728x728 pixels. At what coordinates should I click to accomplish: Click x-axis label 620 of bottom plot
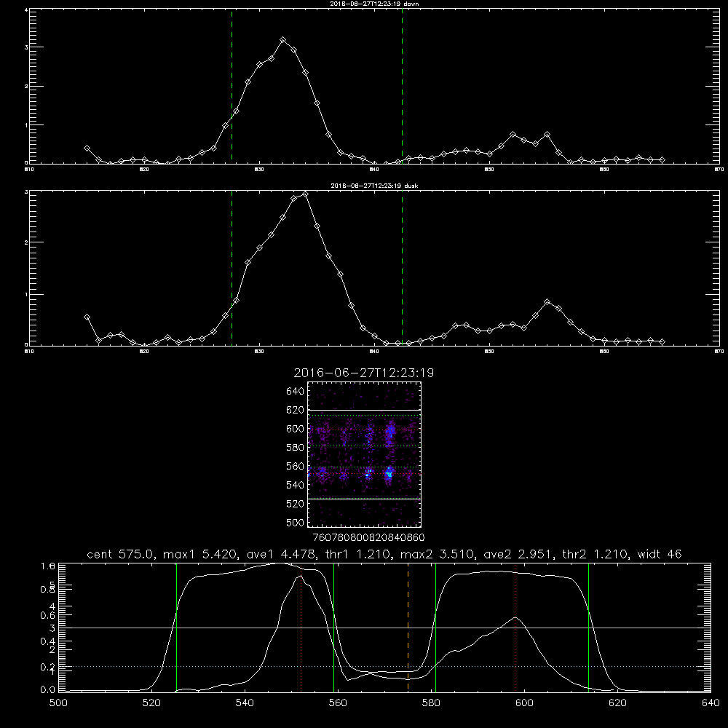pos(617,703)
